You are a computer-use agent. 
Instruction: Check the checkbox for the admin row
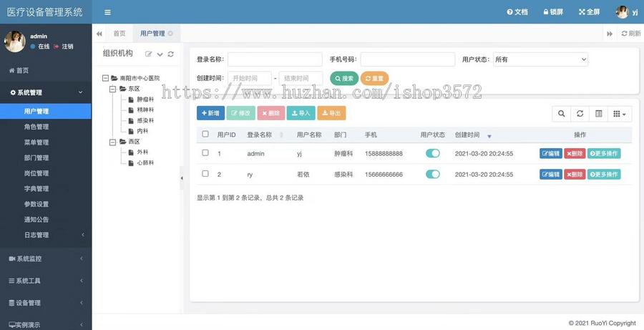tap(205, 153)
